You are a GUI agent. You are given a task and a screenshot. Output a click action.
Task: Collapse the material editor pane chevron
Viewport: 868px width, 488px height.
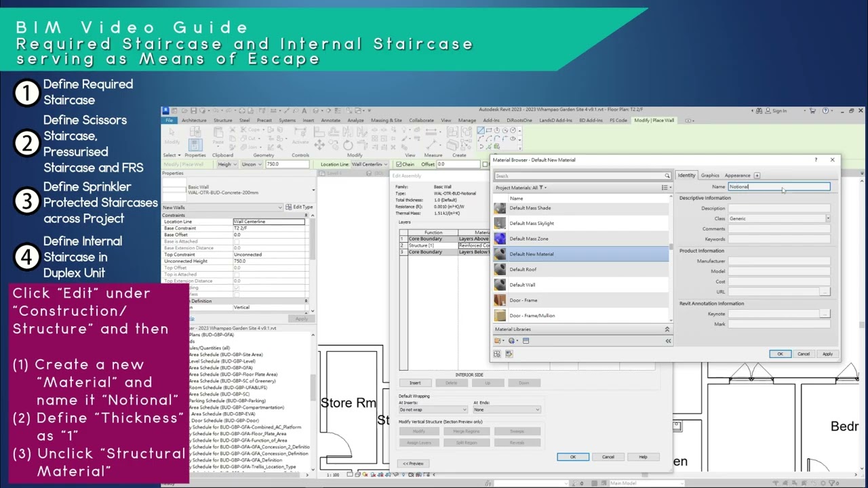pos(668,341)
